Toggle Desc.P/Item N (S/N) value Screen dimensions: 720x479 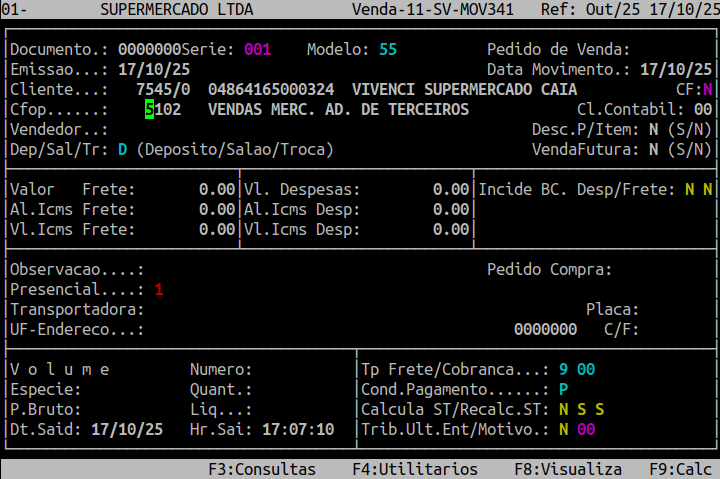pos(653,129)
